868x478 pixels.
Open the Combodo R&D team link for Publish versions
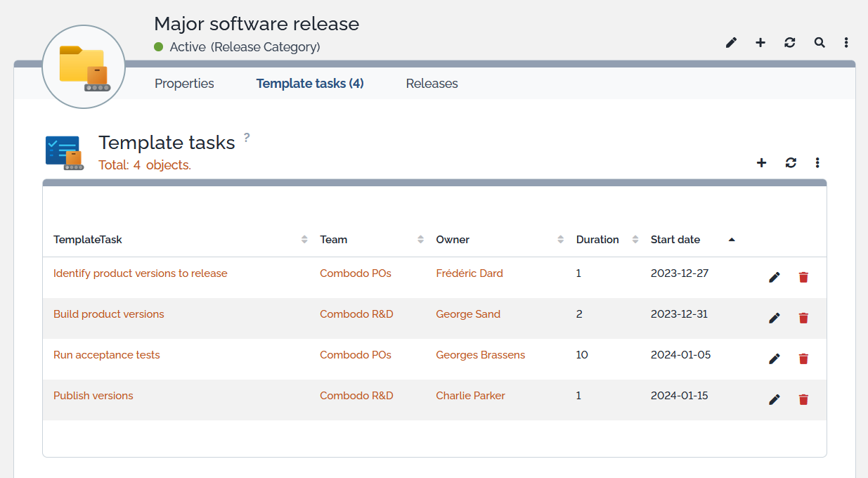pos(356,396)
